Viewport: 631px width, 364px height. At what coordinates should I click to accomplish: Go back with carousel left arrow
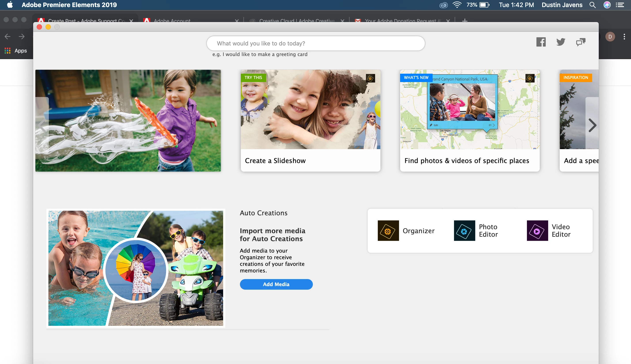coord(42,125)
